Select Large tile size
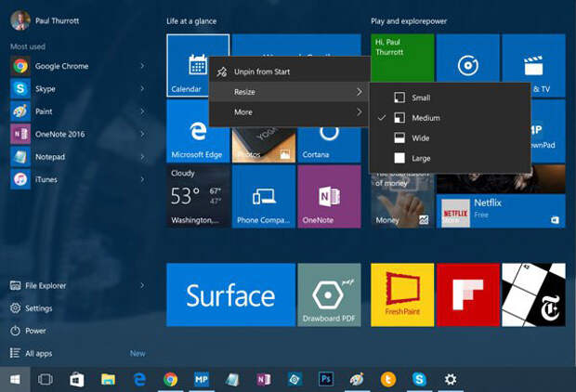The width and height of the screenshot is (576, 392). tap(450, 158)
